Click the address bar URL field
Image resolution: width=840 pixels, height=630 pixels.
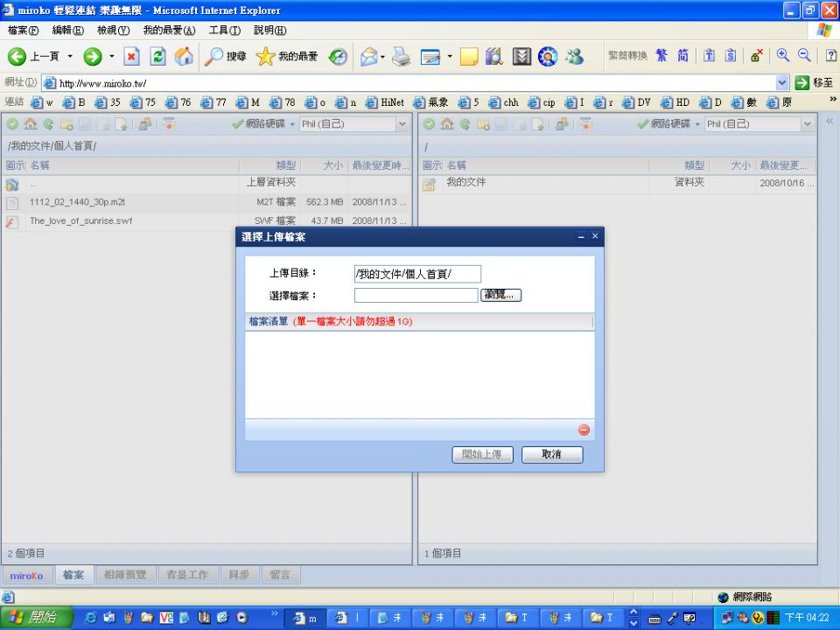click(409, 83)
